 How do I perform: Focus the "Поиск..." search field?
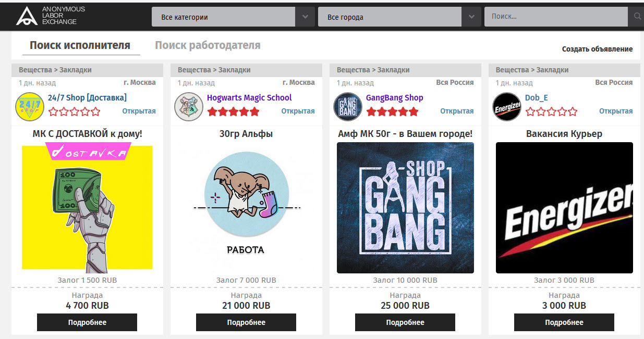(x=556, y=17)
